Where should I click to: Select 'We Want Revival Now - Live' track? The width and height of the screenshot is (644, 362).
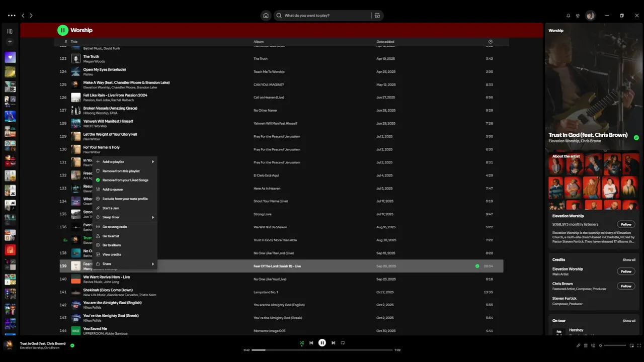pos(106,277)
